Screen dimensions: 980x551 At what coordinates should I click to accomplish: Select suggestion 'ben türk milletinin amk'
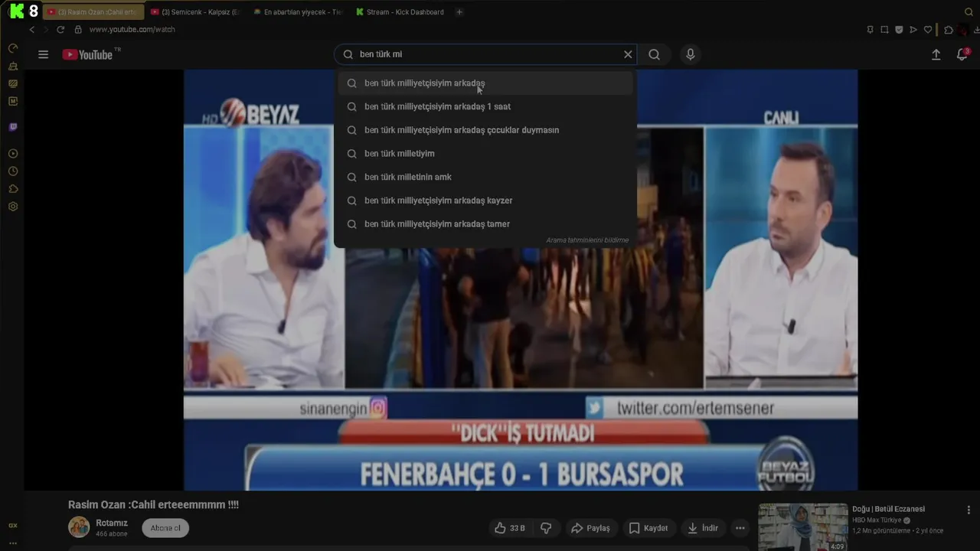(485, 177)
